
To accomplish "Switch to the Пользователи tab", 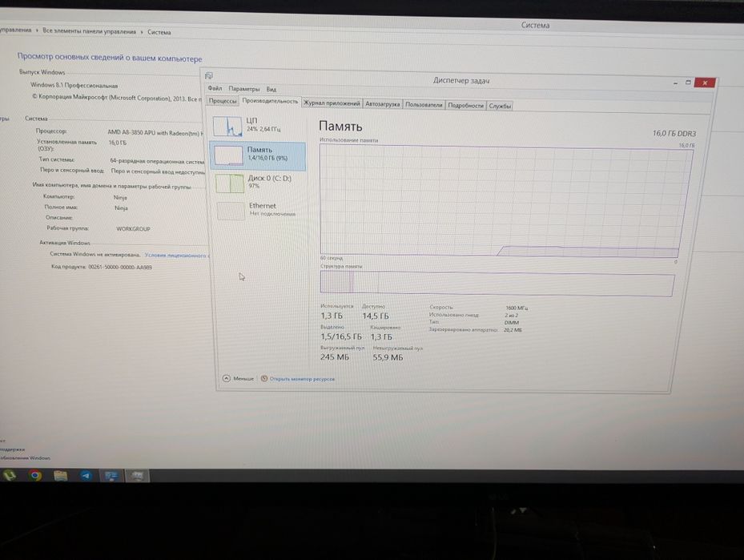I will [424, 105].
